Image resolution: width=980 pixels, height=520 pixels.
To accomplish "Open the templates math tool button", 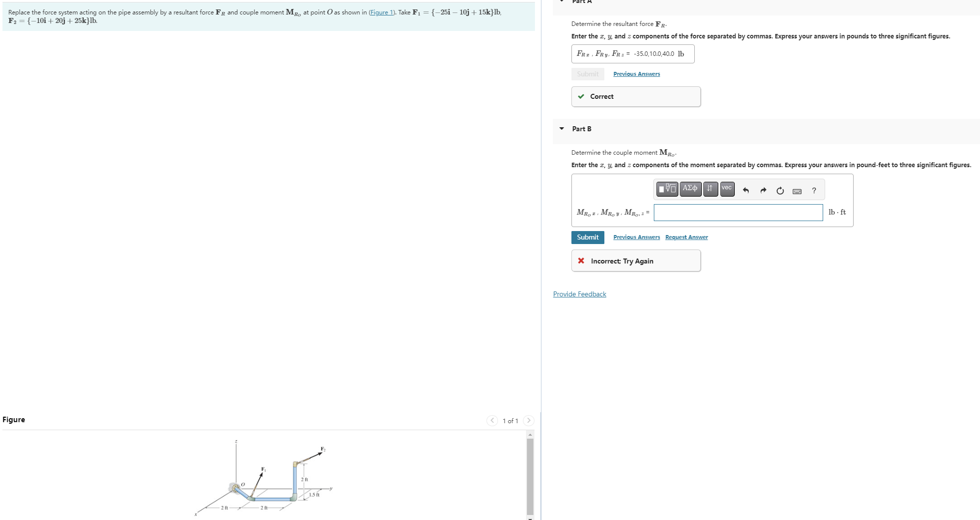I will tap(667, 189).
